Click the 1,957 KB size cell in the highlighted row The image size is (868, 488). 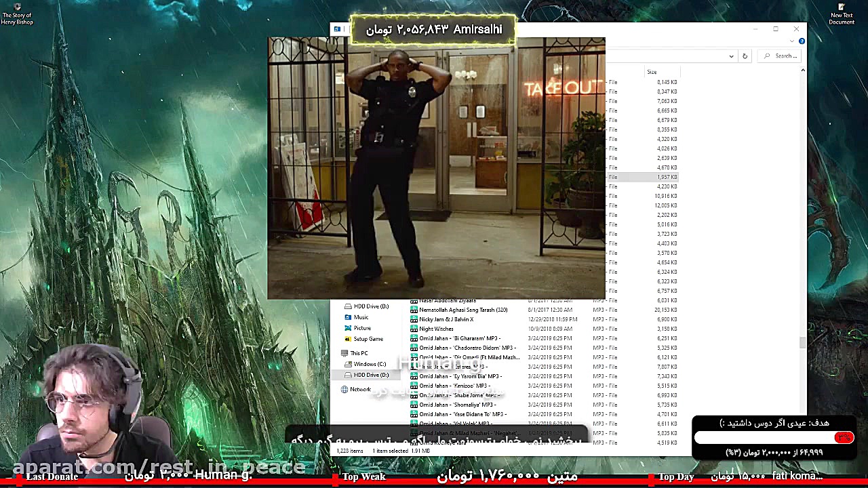(x=667, y=177)
